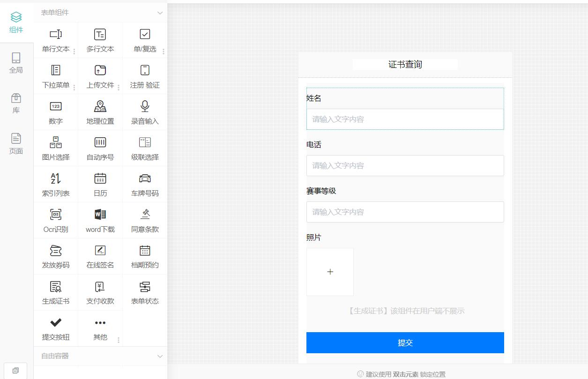Select the 多行文本 (multi-line text) component

(100, 40)
